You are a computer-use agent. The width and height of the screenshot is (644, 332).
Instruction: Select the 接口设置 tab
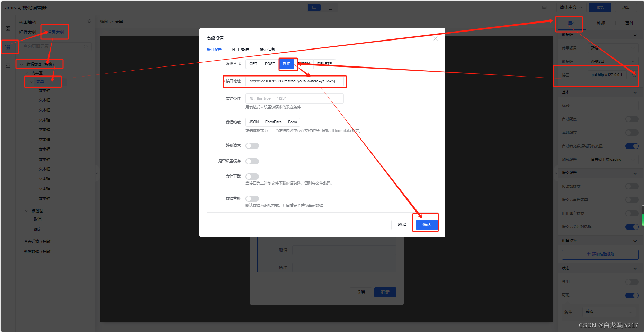pyautogui.click(x=214, y=50)
